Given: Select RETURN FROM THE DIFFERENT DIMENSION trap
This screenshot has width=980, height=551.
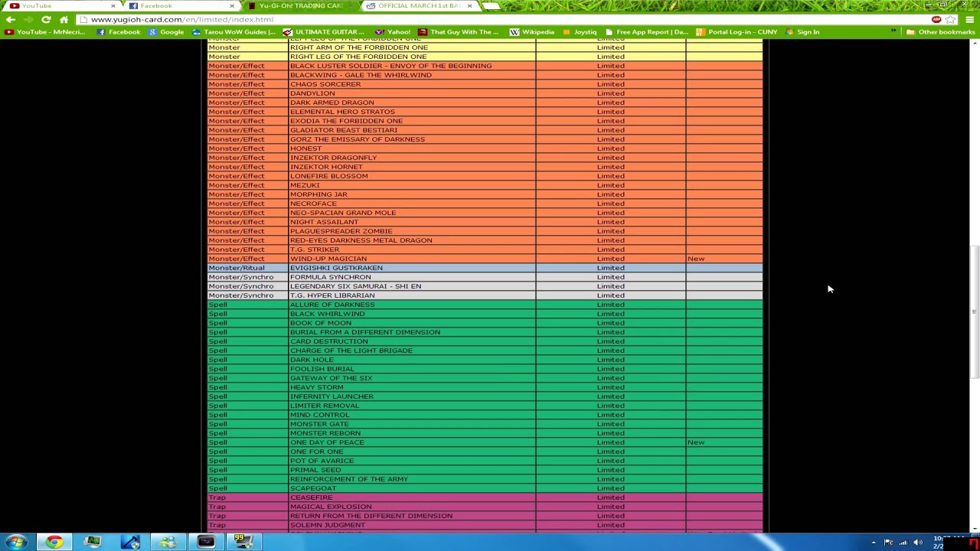Looking at the screenshot, I should [x=371, y=516].
